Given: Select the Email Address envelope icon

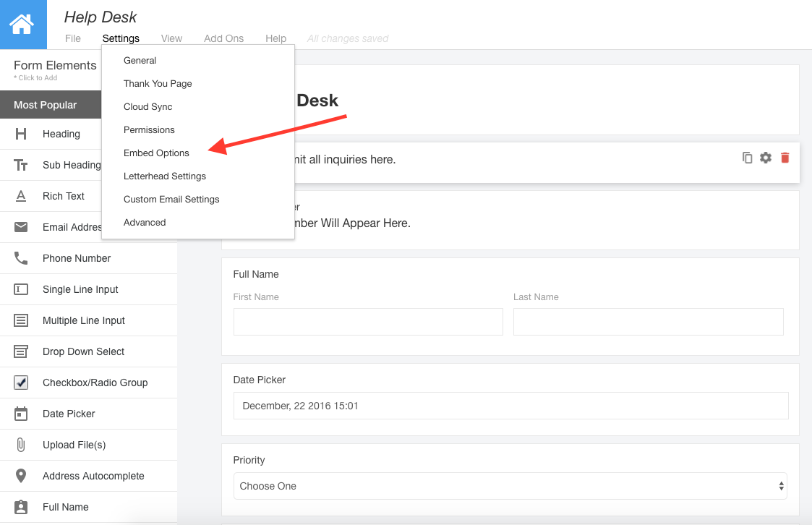Looking at the screenshot, I should pyautogui.click(x=21, y=227).
